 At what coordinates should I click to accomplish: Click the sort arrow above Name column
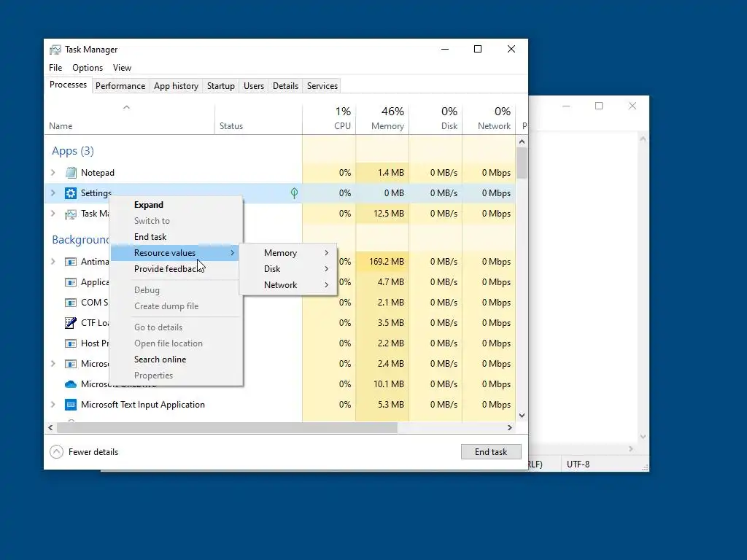click(126, 107)
